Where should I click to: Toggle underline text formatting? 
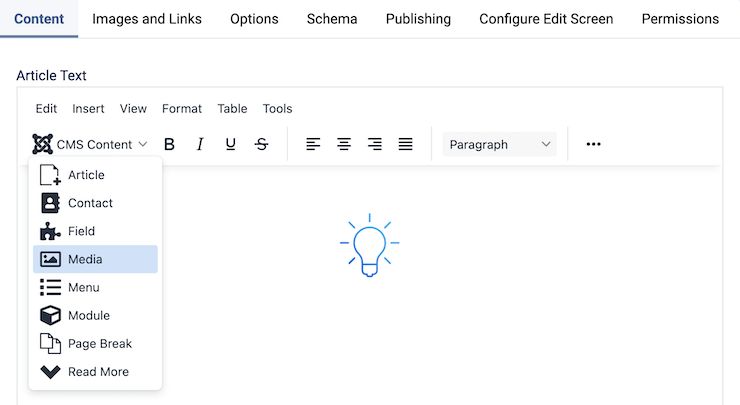click(231, 144)
